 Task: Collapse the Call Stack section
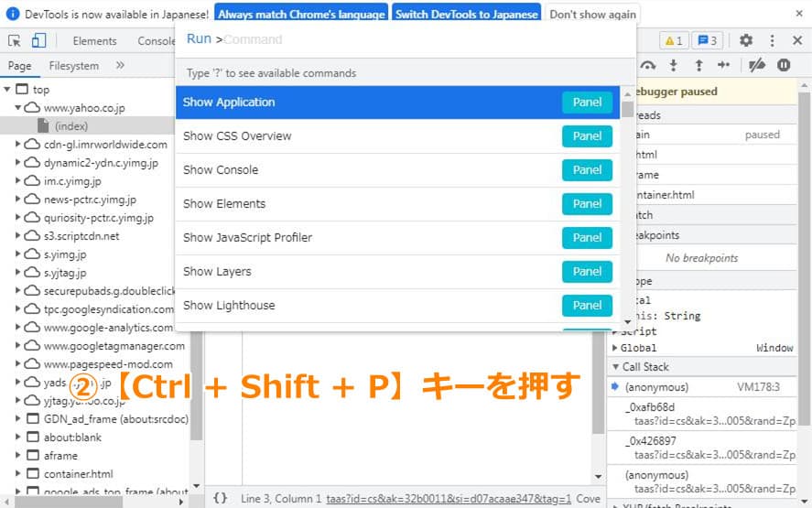coord(615,367)
